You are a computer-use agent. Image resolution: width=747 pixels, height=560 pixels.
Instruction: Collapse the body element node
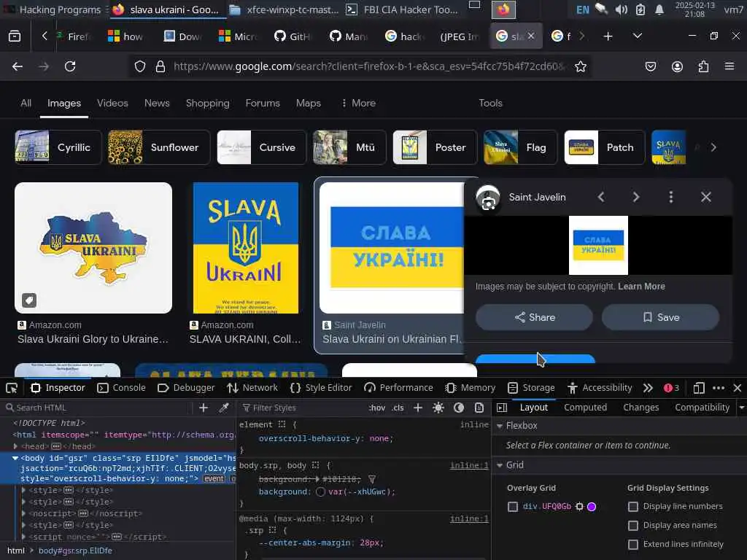pyautogui.click(x=15, y=458)
